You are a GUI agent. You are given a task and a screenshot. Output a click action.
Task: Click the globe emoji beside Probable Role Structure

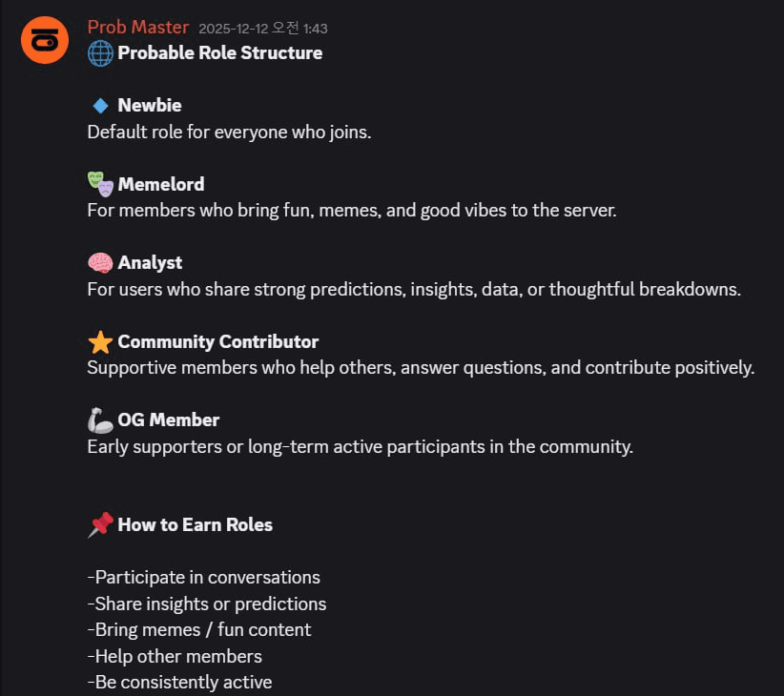pos(100,53)
